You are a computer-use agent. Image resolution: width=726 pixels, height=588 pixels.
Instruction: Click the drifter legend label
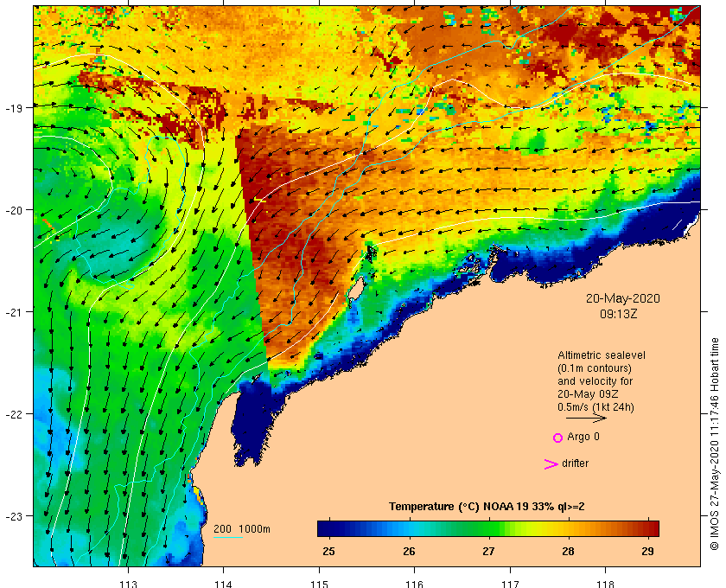click(575, 463)
